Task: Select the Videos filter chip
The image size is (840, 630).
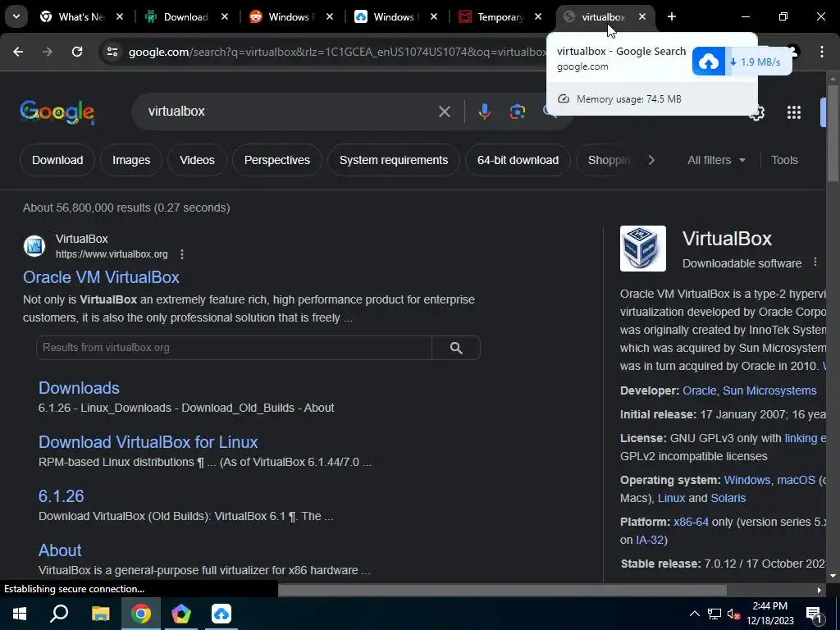Action: click(197, 160)
